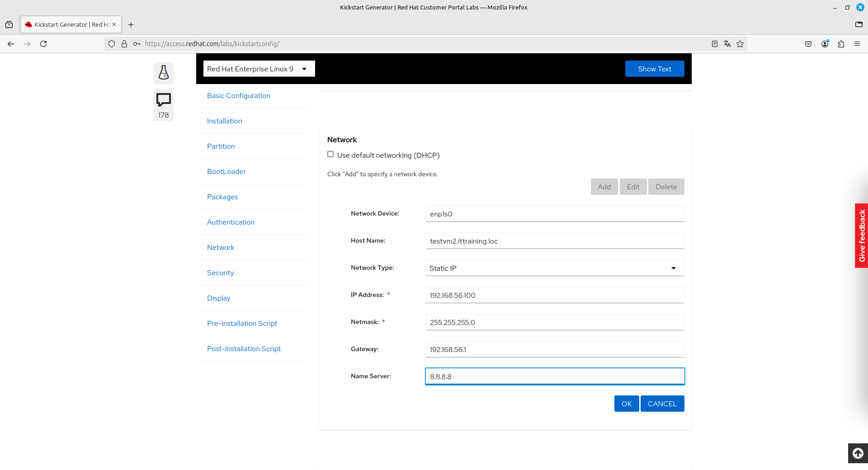Click the Netmask field 255.255.255.0

coord(555,322)
